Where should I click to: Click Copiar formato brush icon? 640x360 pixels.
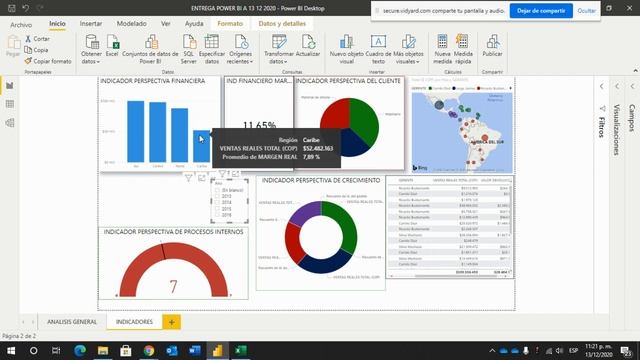tap(28, 61)
